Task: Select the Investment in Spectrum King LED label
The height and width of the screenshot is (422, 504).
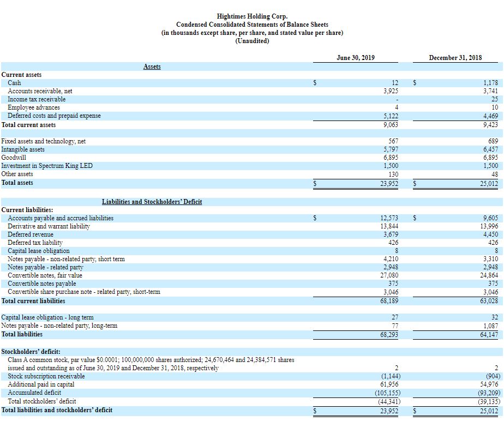Action: [x=47, y=166]
